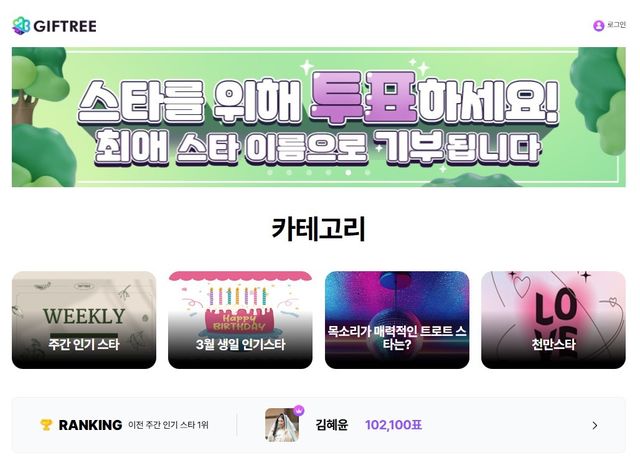This screenshot has width=640, height=459.
Task: Open the 목소리가 매력적인 트로트 스타는? category
Action: tap(397, 320)
